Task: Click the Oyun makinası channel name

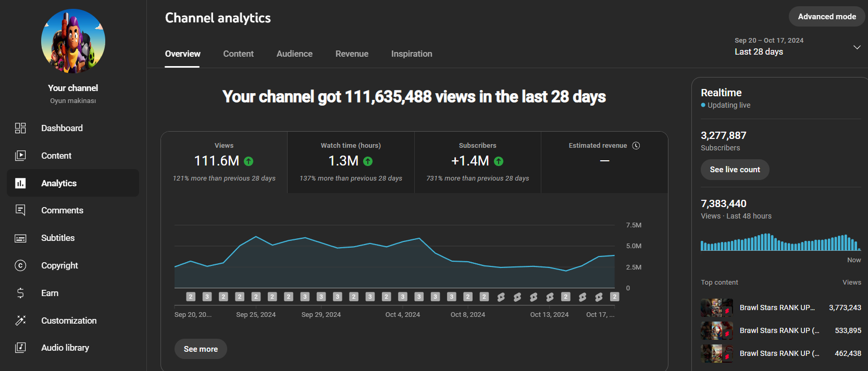Action: coord(73,101)
